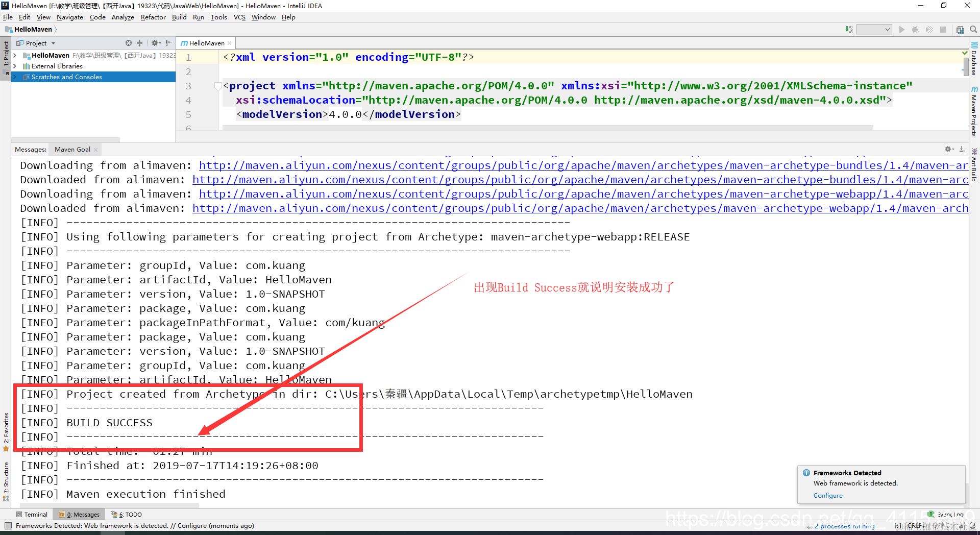Open the VCS menu
This screenshot has height=535, width=980.
coord(239,17)
